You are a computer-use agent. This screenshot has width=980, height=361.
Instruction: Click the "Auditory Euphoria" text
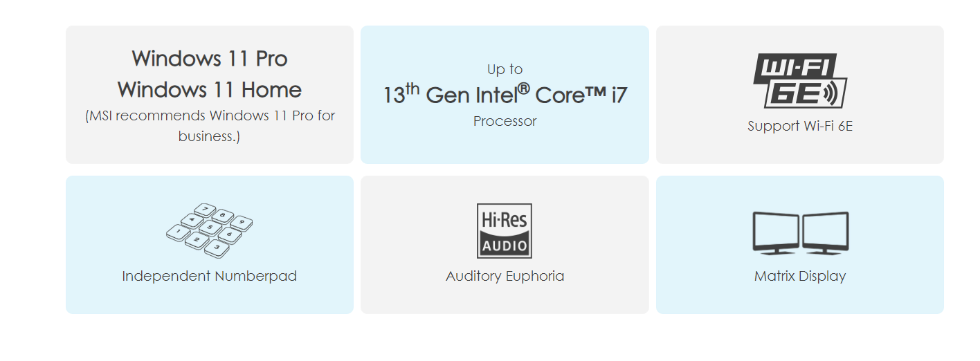[505, 276]
